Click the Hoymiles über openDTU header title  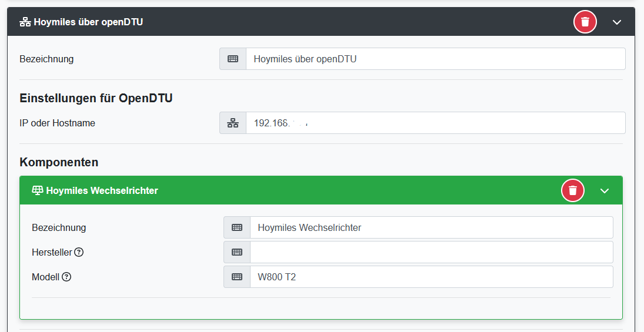88,22
